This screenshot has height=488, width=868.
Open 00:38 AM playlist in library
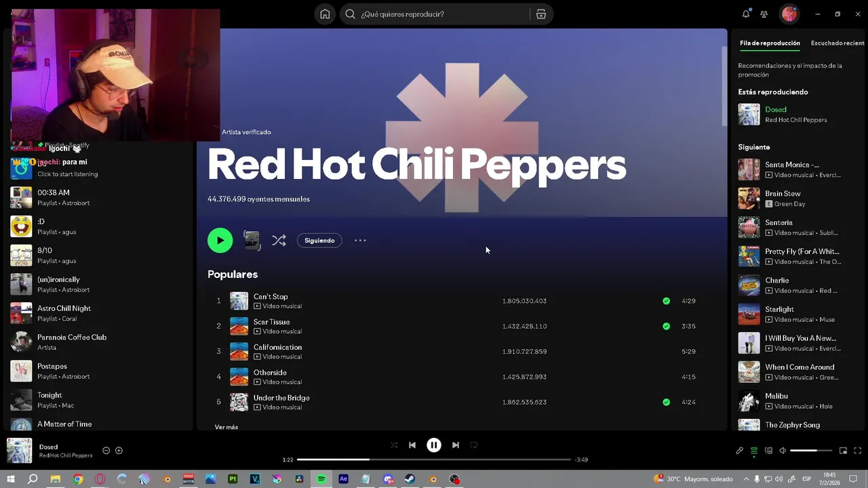pyautogui.click(x=98, y=197)
